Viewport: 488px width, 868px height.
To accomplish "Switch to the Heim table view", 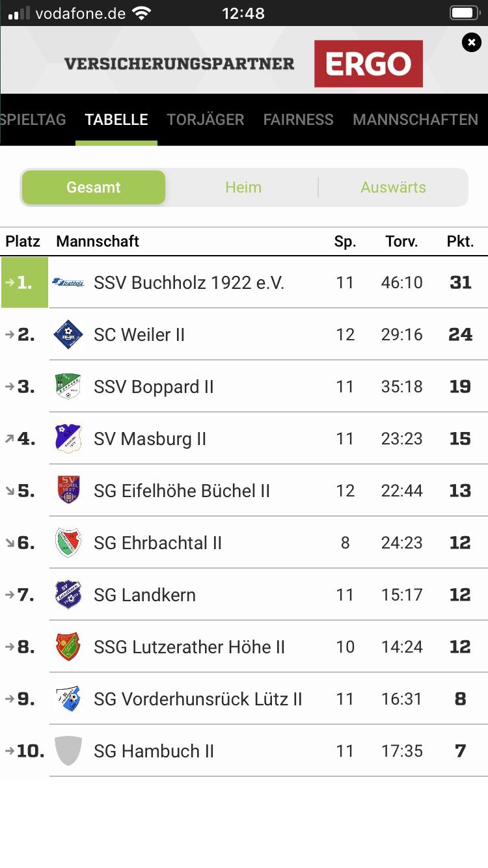I will click(243, 187).
